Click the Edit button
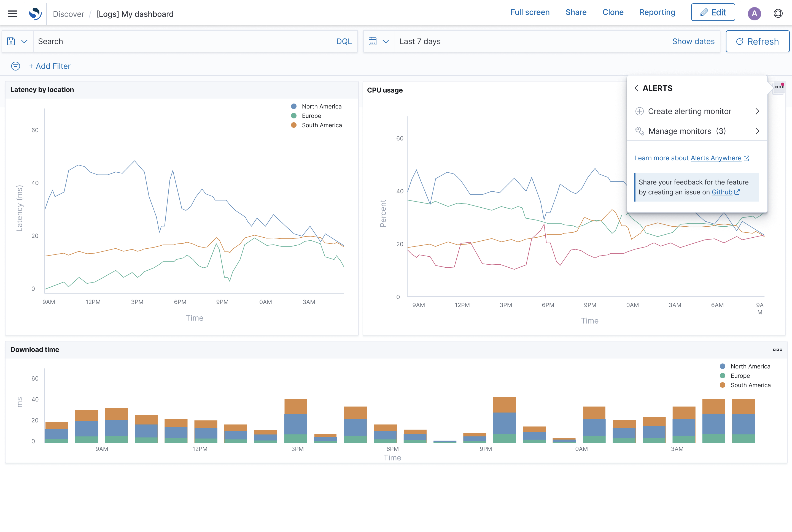Screen dimensions: 792x532 [x=713, y=12]
